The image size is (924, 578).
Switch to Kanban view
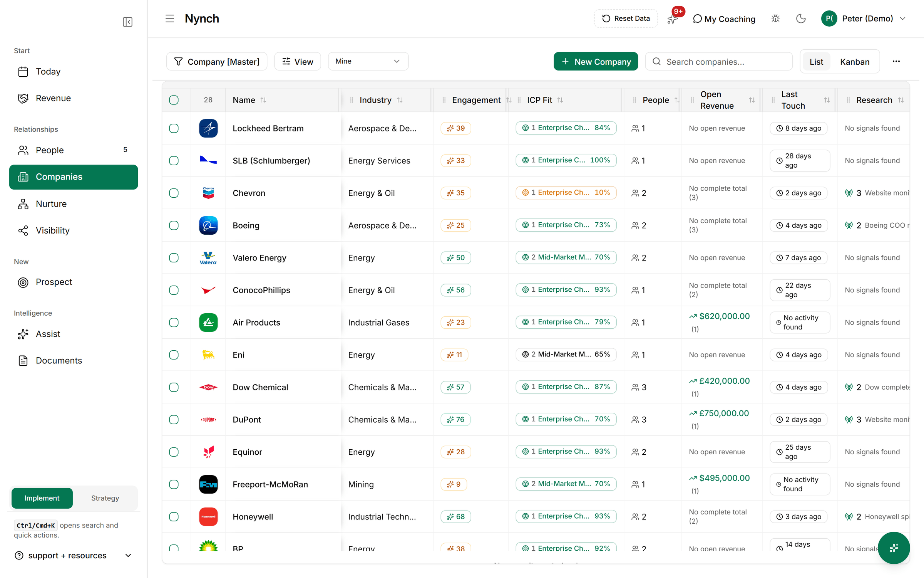[855, 62]
